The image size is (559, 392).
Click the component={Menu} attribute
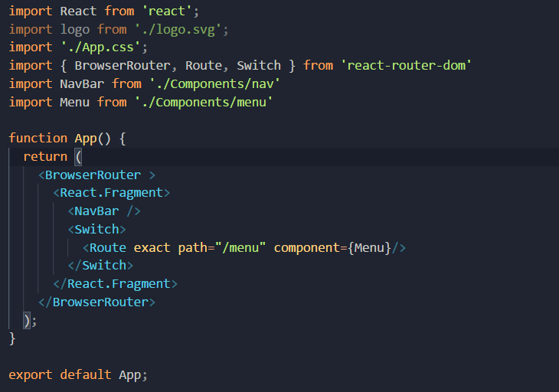(332, 247)
